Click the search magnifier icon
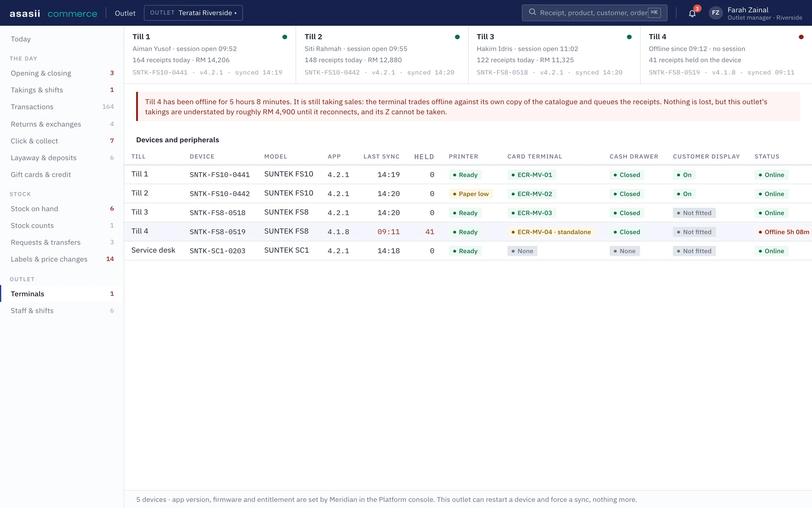812x508 pixels. (532, 13)
